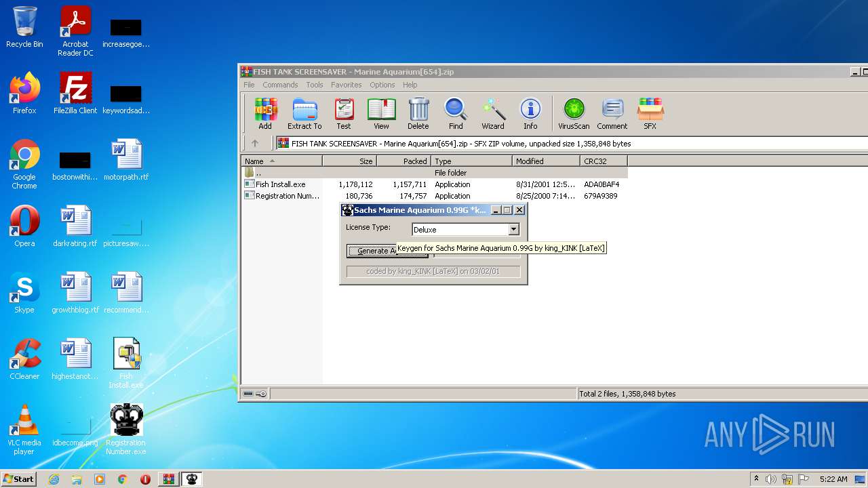Click the Action Center flag tray icon

coord(804,479)
